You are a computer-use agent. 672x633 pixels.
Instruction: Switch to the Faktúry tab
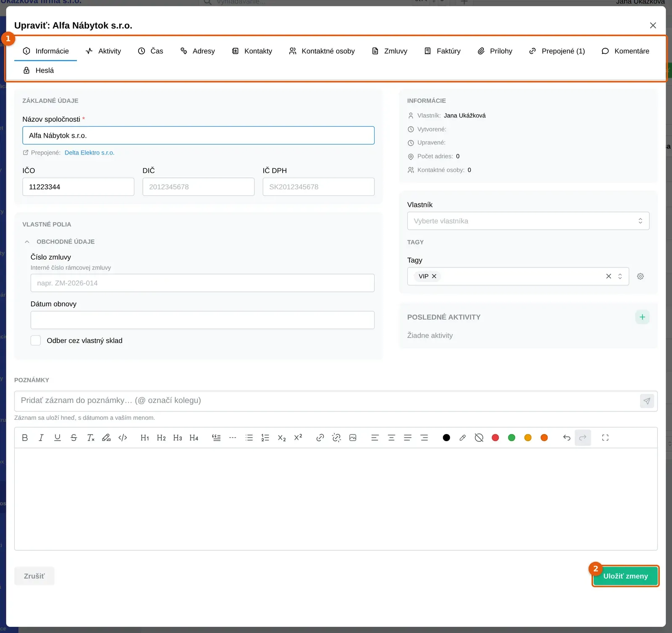[442, 51]
